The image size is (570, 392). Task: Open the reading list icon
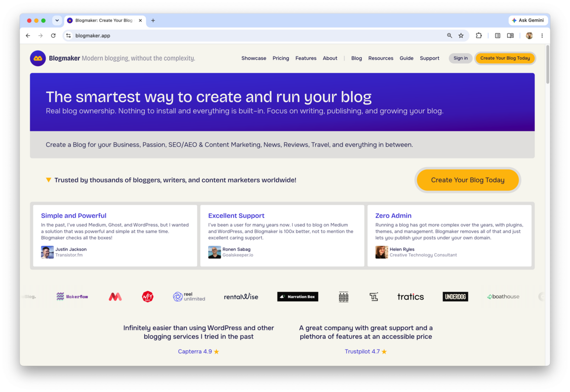point(497,36)
